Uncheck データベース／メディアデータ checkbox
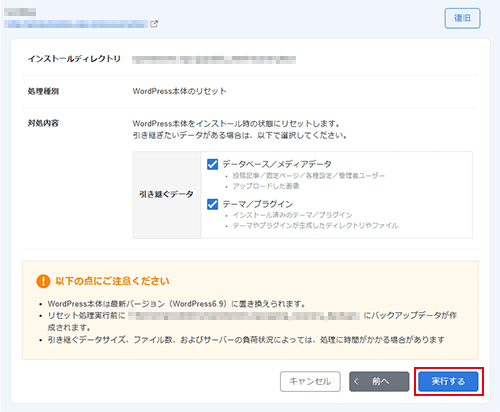The image size is (500, 412). tap(212, 164)
